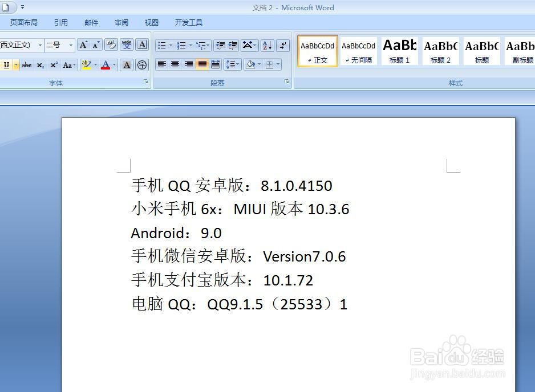Open the 引用 ribbon tab
535x392 pixels.
point(61,22)
